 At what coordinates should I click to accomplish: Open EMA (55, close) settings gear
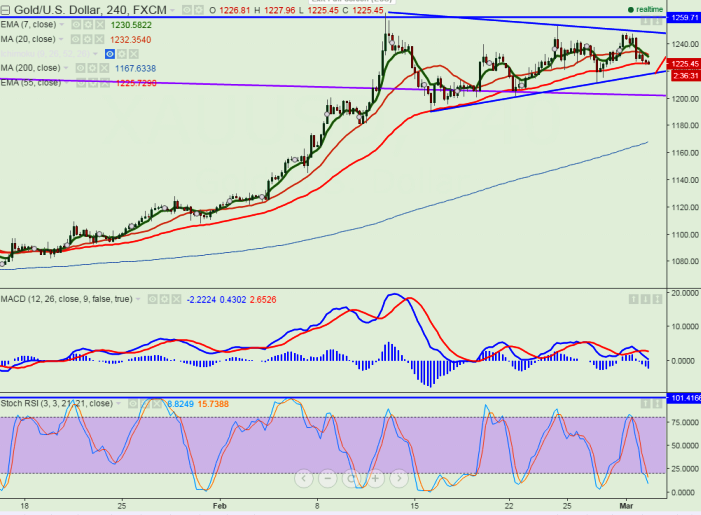click(x=93, y=83)
